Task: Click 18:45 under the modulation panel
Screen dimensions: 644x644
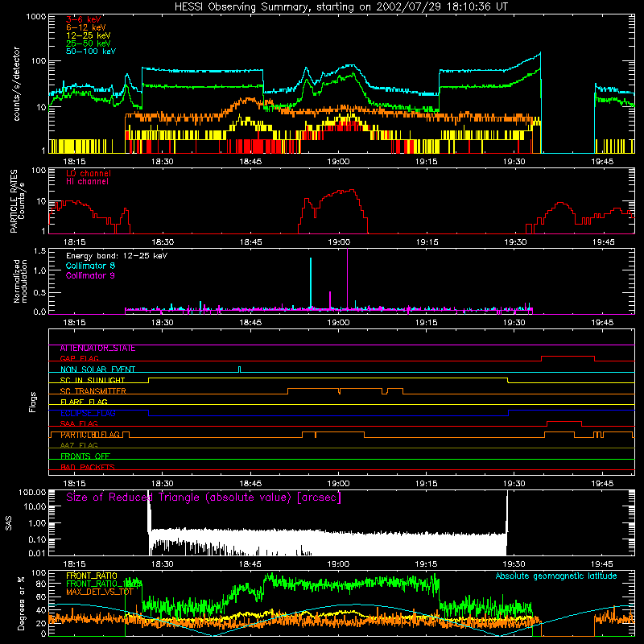Action: click(250, 323)
